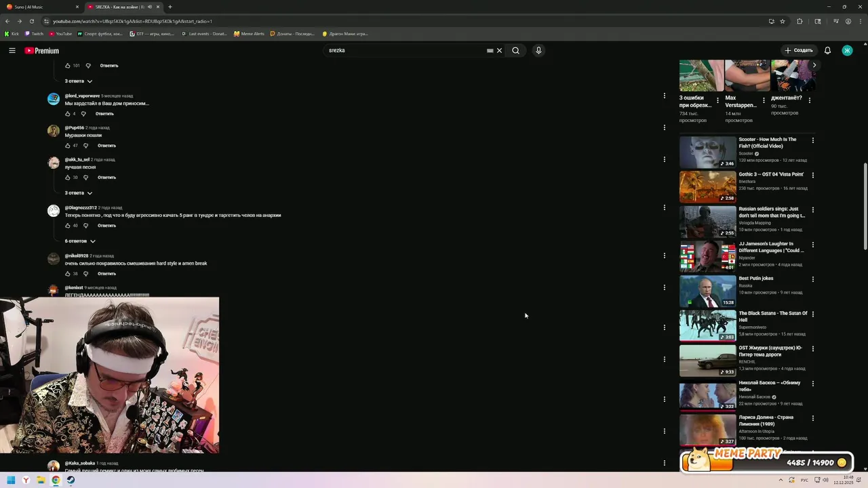Start search with the magnifier button

pyautogui.click(x=516, y=51)
